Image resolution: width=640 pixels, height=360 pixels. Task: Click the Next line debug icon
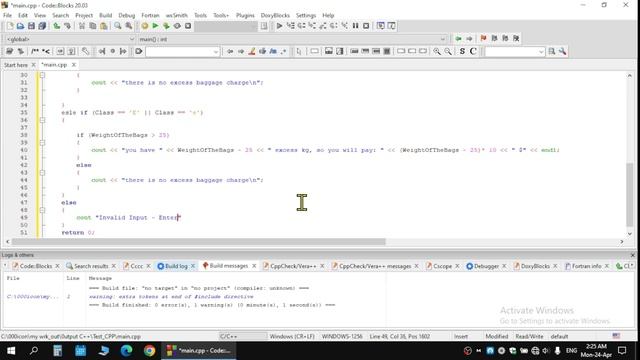(x=301, y=26)
